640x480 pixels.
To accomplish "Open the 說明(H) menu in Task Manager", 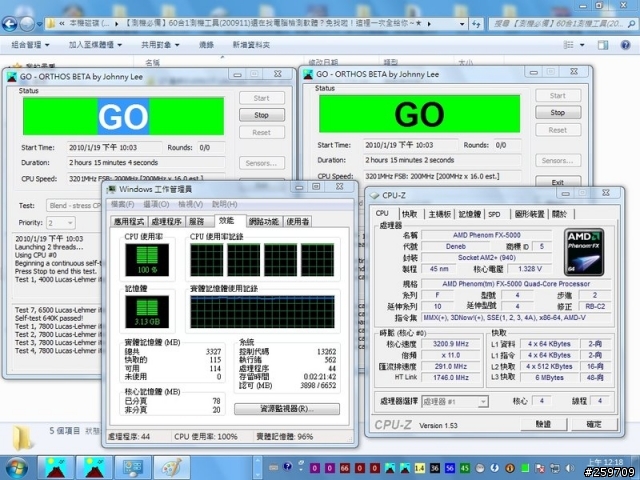I will click(x=224, y=204).
